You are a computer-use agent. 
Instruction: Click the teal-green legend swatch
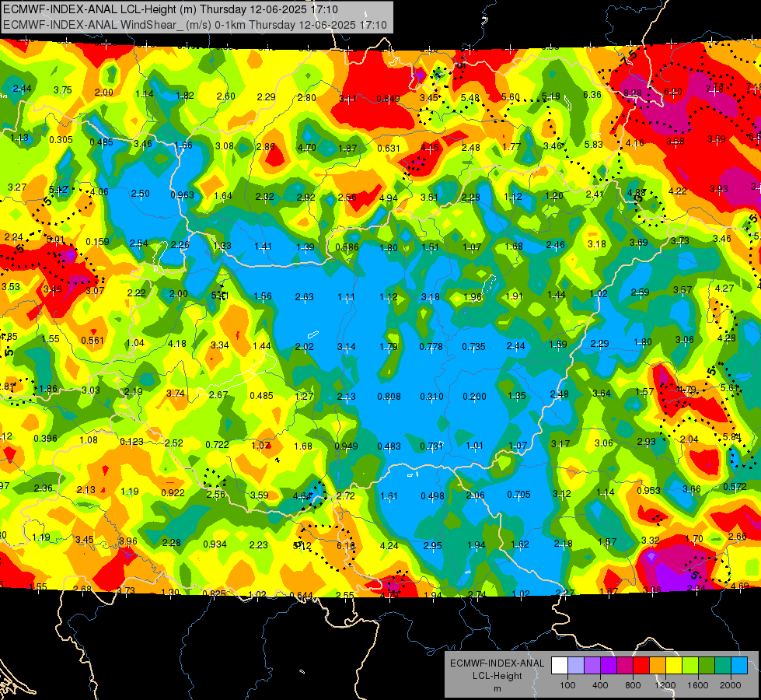pos(723,666)
